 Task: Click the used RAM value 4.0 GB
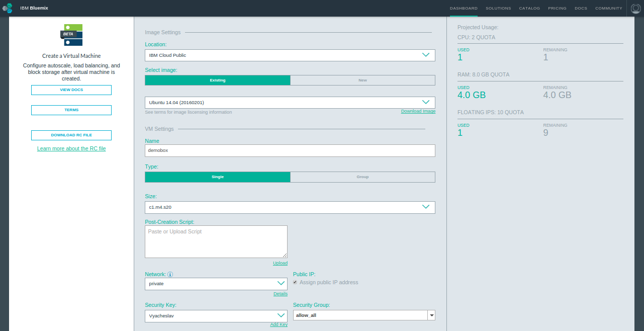coord(472,95)
